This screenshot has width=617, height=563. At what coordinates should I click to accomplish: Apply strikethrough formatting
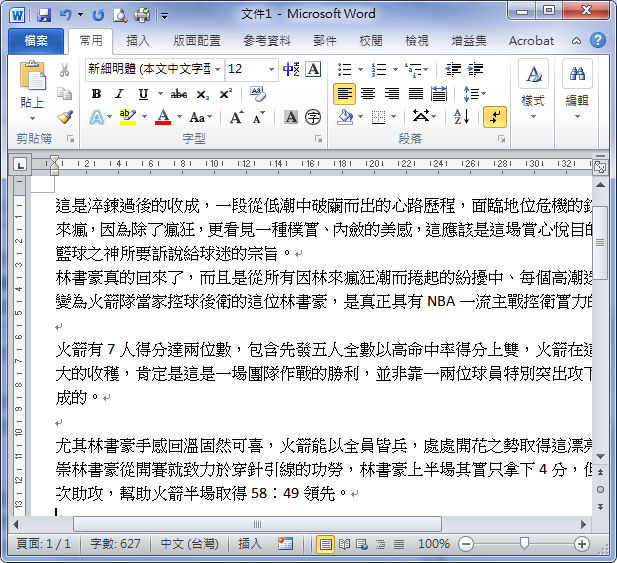click(178, 94)
